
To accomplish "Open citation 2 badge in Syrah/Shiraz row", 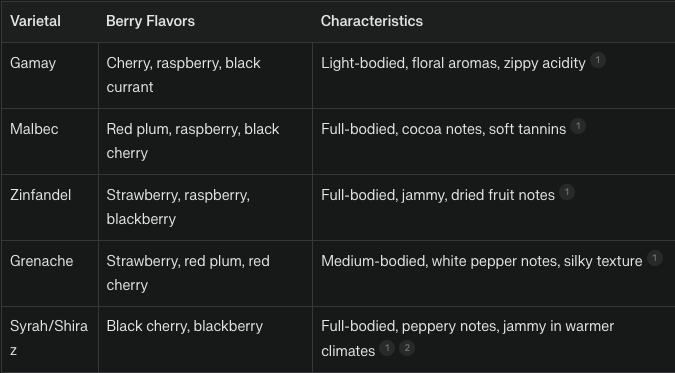I will pos(407,348).
